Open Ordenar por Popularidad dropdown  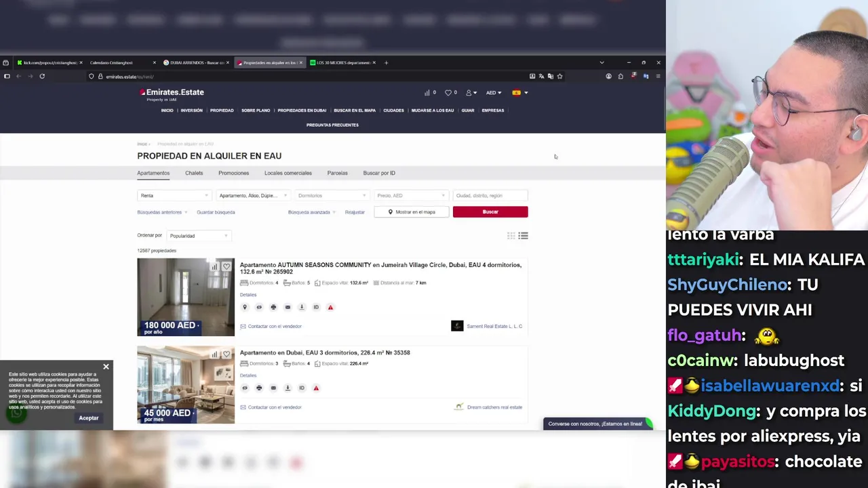pyautogui.click(x=199, y=236)
